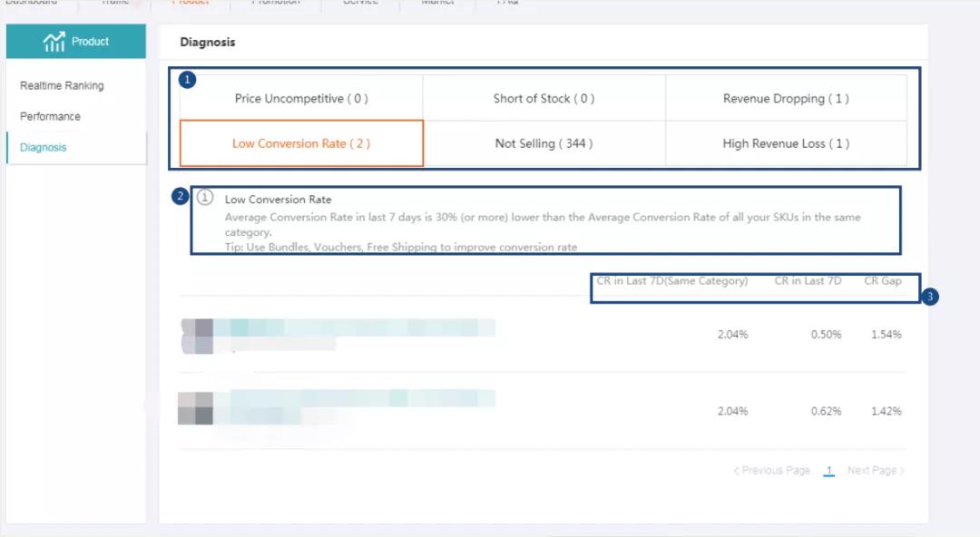This screenshot has width=980, height=537.
Task: Click the info icon beside Low Conversion Rate heading
Action: coord(205,198)
